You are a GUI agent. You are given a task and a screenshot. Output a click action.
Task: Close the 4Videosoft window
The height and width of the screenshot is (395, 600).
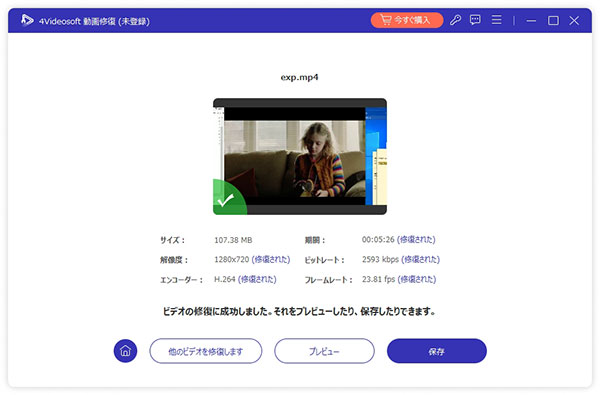tap(574, 20)
